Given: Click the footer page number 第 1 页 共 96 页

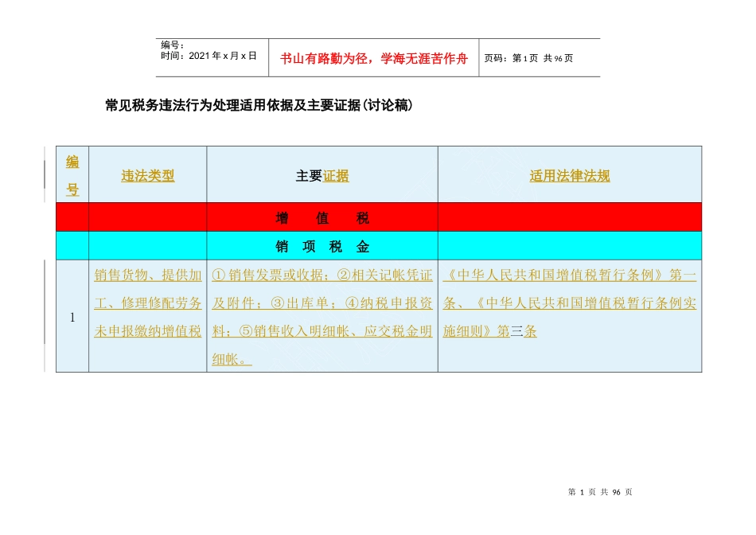Looking at the screenshot, I should click(x=600, y=492).
